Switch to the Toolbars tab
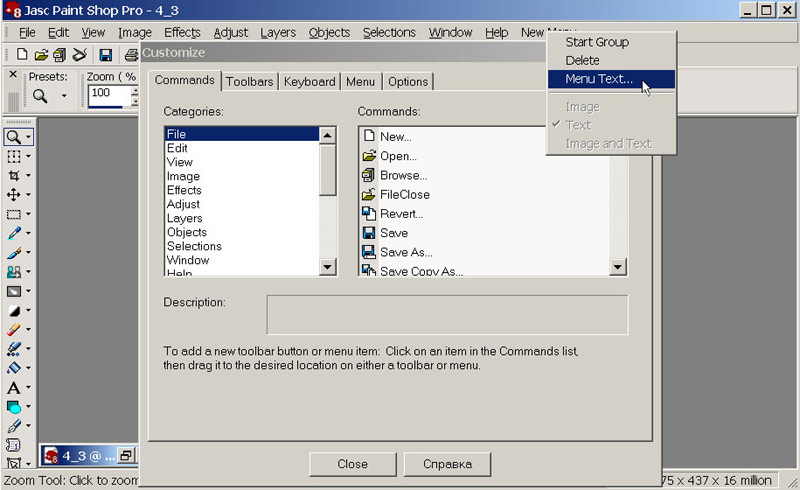800x490 pixels. 249,82
